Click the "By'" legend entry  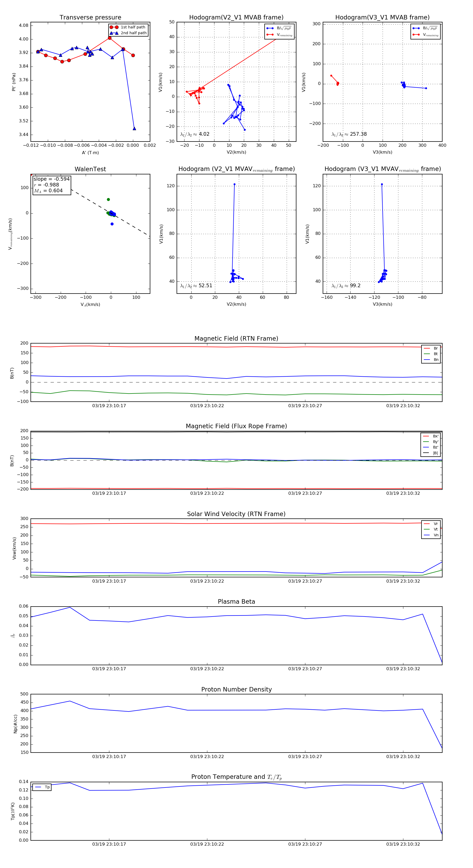coord(431,442)
